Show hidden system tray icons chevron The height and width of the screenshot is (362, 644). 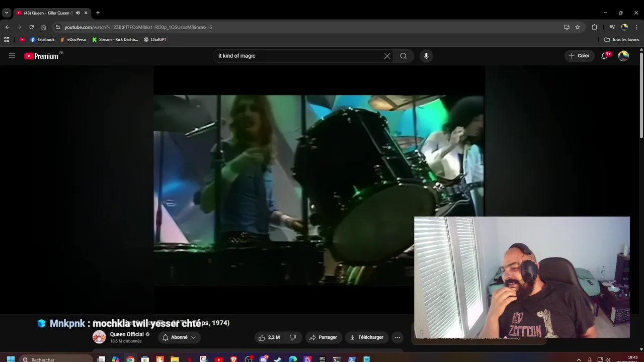point(579,359)
